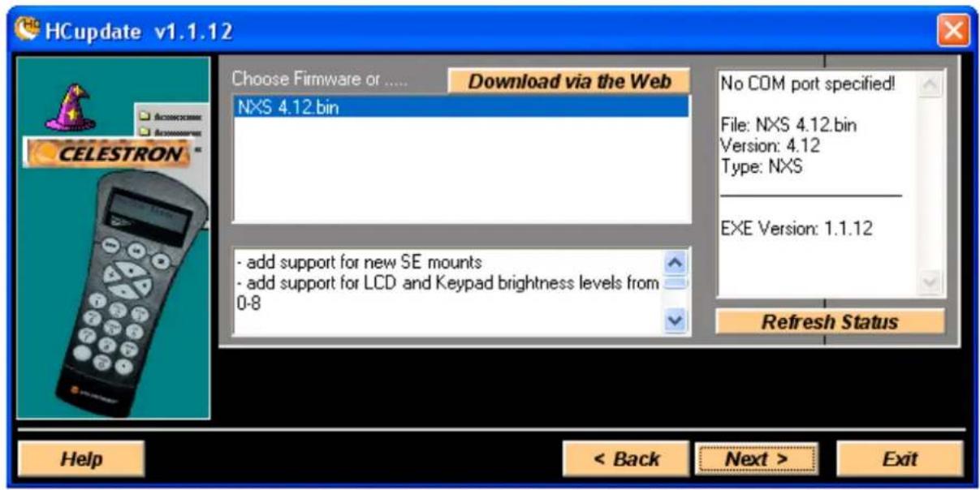Open the Help button
Viewport: 980px width, 490px height.
click(81, 459)
